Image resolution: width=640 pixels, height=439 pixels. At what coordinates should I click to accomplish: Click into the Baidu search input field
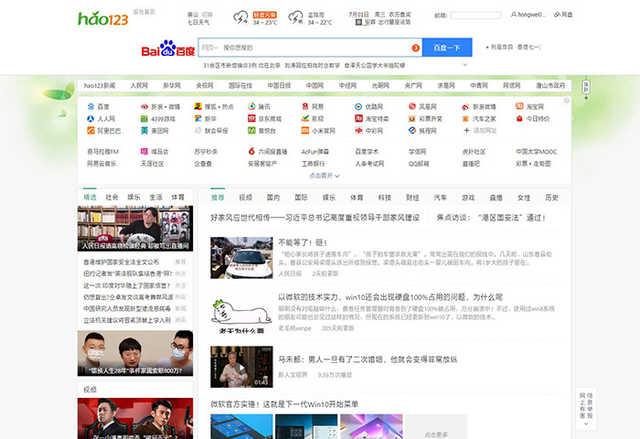tap(300, 48)
